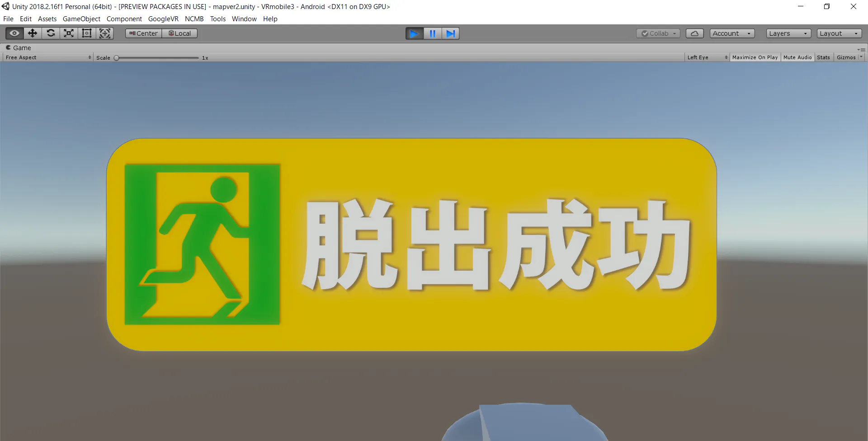Pause the running game
The height and width of the screenshot is (441, 868).
pyautogui.click(x=433, y=33)
